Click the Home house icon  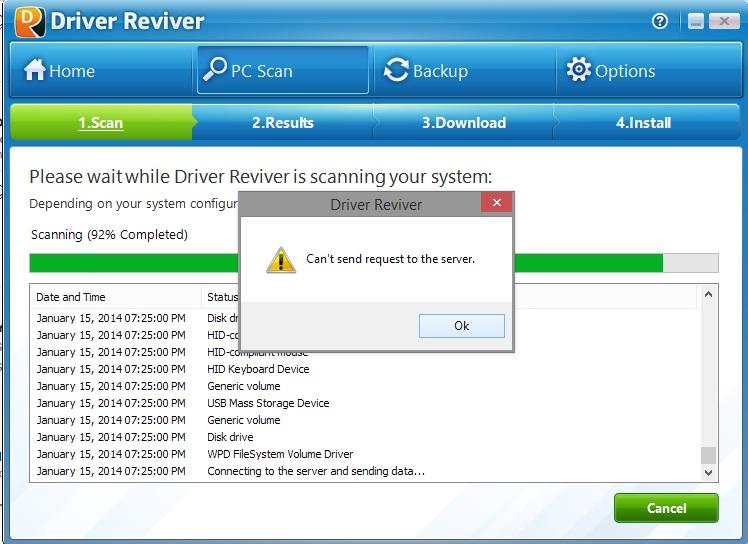coord(35,70)
